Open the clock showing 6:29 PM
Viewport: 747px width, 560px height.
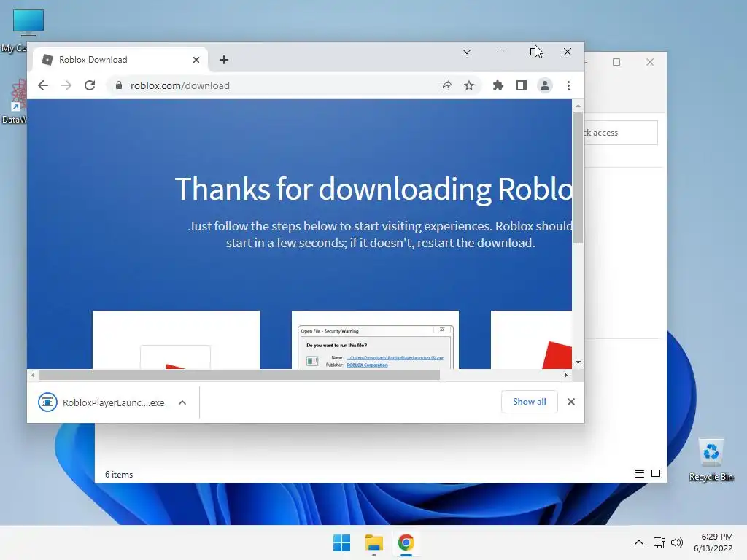click(x=713, y=542)
